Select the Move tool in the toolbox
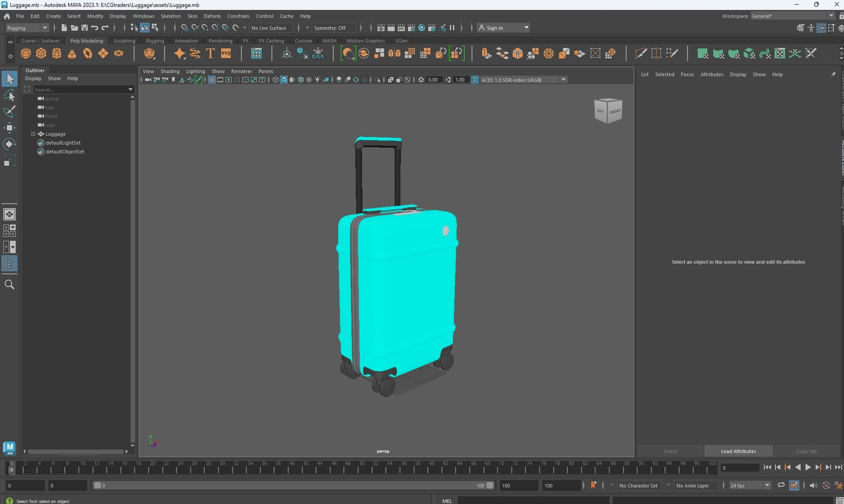 (x=9, y=127)
